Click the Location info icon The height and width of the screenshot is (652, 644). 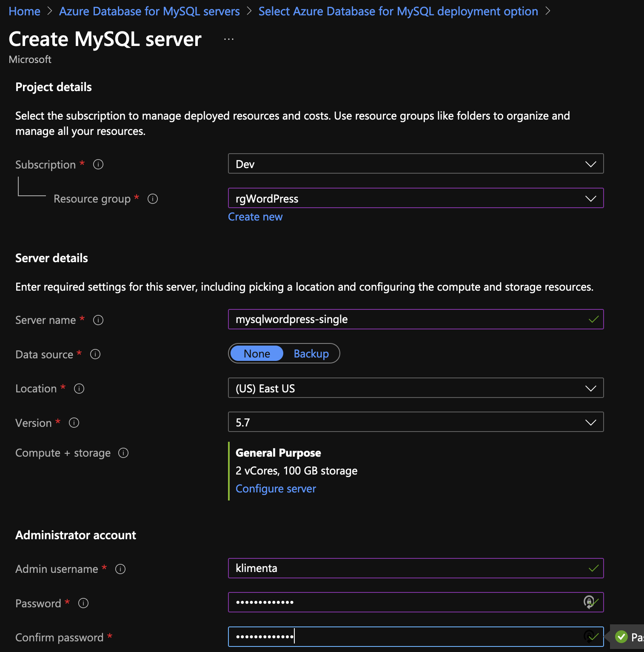tap(79, 389)
